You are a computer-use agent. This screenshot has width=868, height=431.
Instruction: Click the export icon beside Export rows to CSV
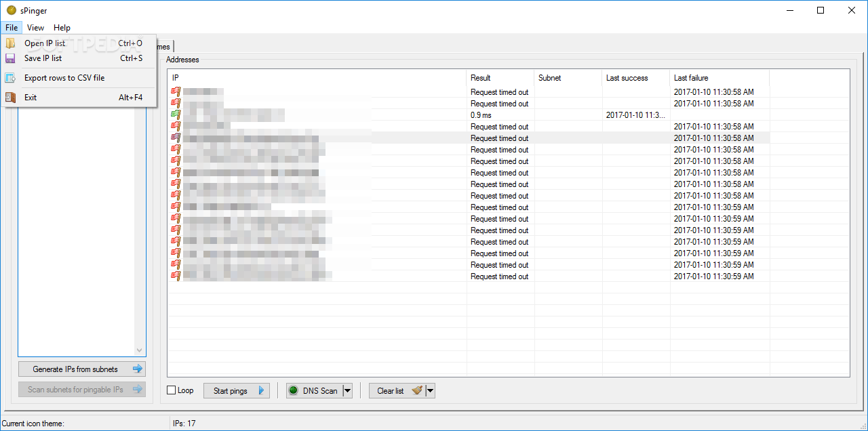pos(10,78)
